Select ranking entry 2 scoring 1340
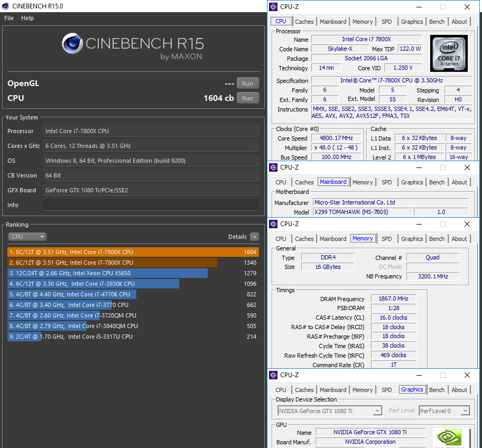The height and width of the screenshot is (448, 482). [133, 263]
